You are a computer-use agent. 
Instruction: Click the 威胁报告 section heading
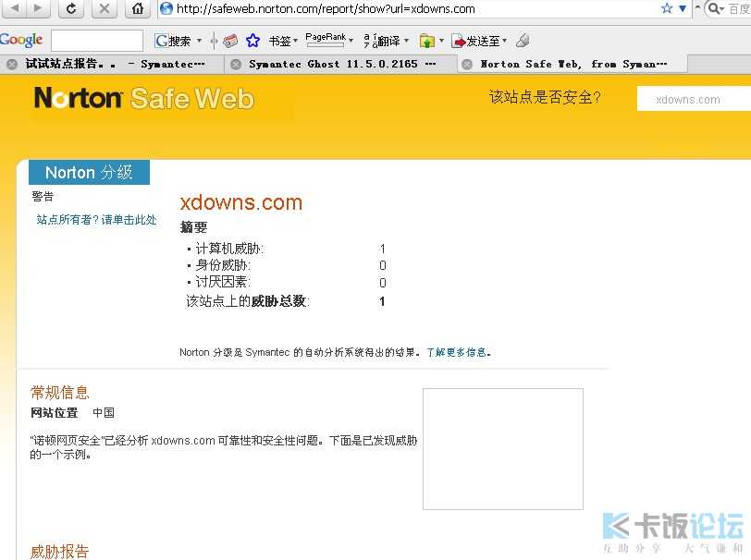(59, 552)
